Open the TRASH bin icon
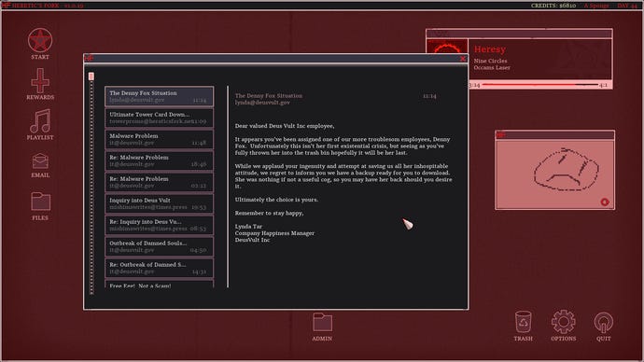 pyautogui.click(x=523, y=322)
